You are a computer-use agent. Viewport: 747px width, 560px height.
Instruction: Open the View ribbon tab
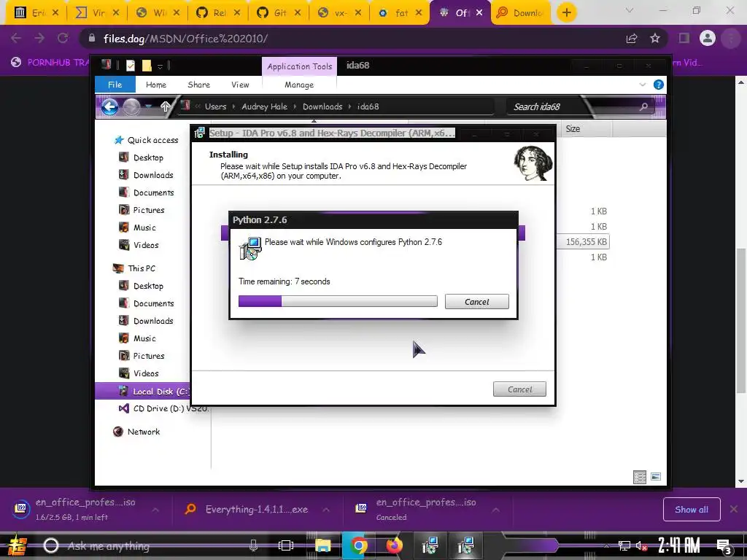coord(240,85)
